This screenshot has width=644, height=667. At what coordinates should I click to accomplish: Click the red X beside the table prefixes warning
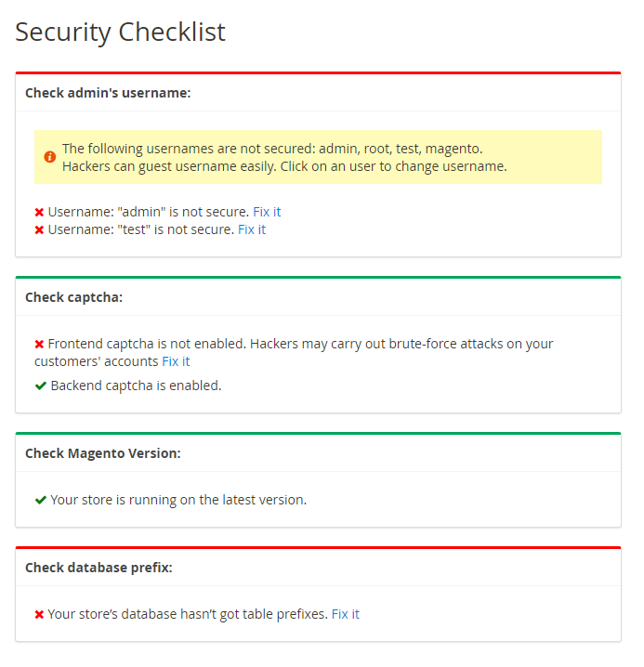(x=39, y=615)
